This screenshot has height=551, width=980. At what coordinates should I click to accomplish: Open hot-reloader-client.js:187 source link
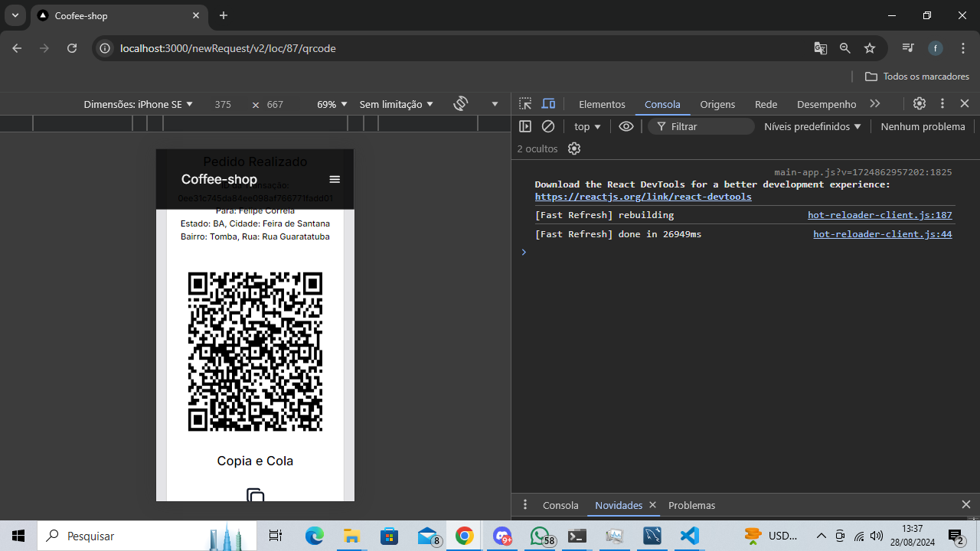point(880,215)
